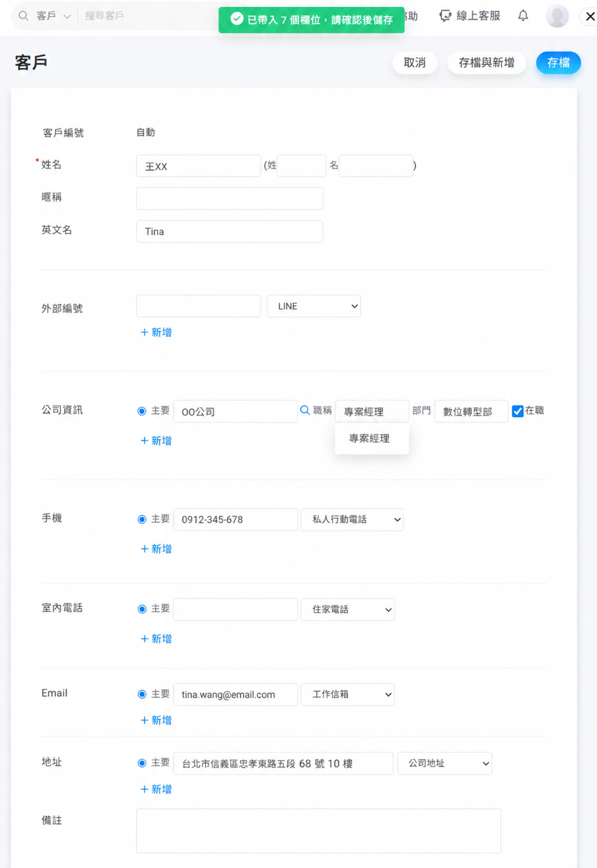Click the user avatar in the top bar

(557, 16)
